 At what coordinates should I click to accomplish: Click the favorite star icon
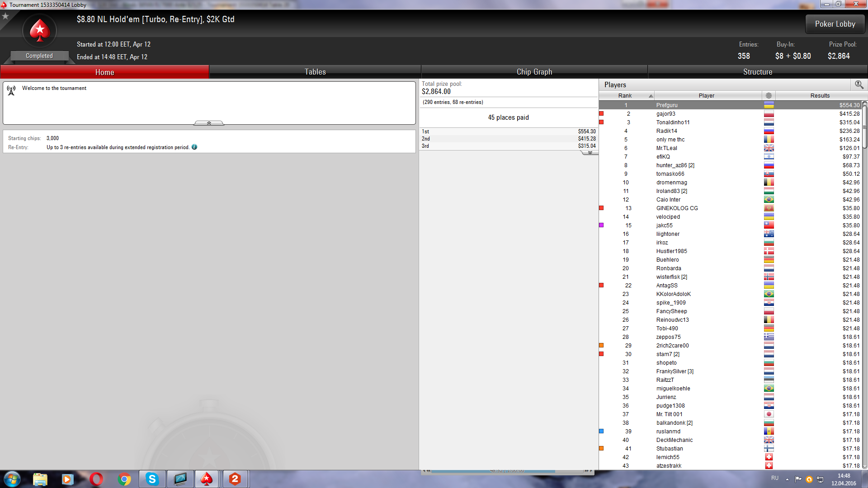click(5, 16)
